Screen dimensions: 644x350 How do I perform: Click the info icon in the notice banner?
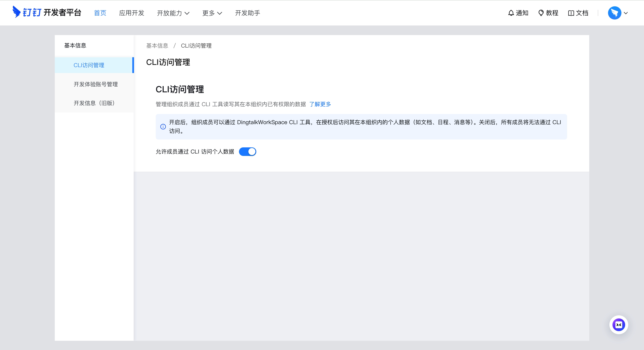coord(163,127)
